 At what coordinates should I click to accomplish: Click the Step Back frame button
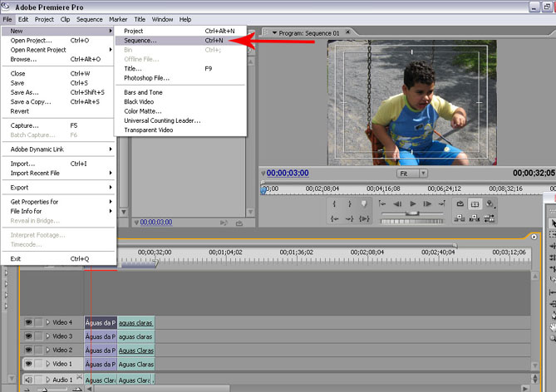coord(397,203)
